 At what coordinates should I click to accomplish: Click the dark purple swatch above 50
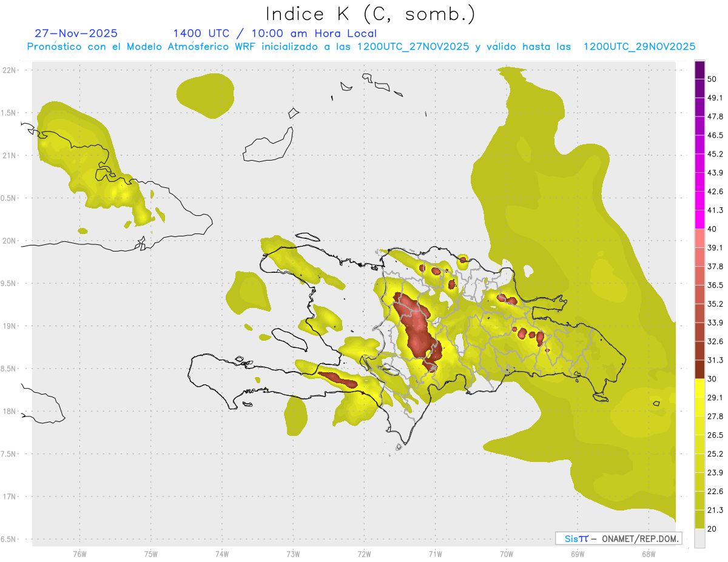[699, 70]
